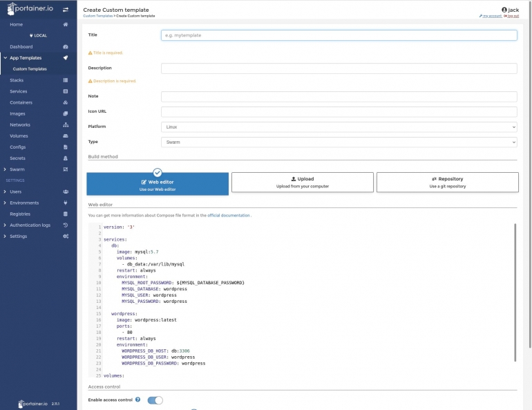
Task: Click the 2.11.1 version label
Action: (56, 404)
